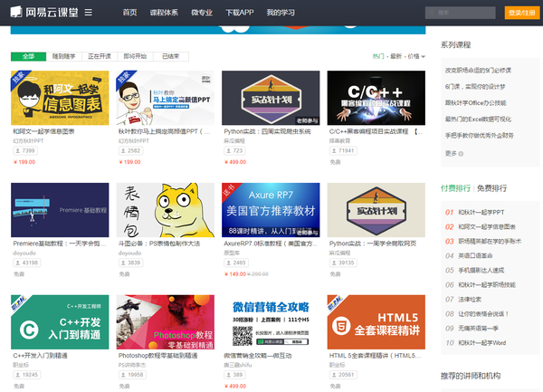Open rank 07 法律检索
543x392 pixels.
pos(470,300)
